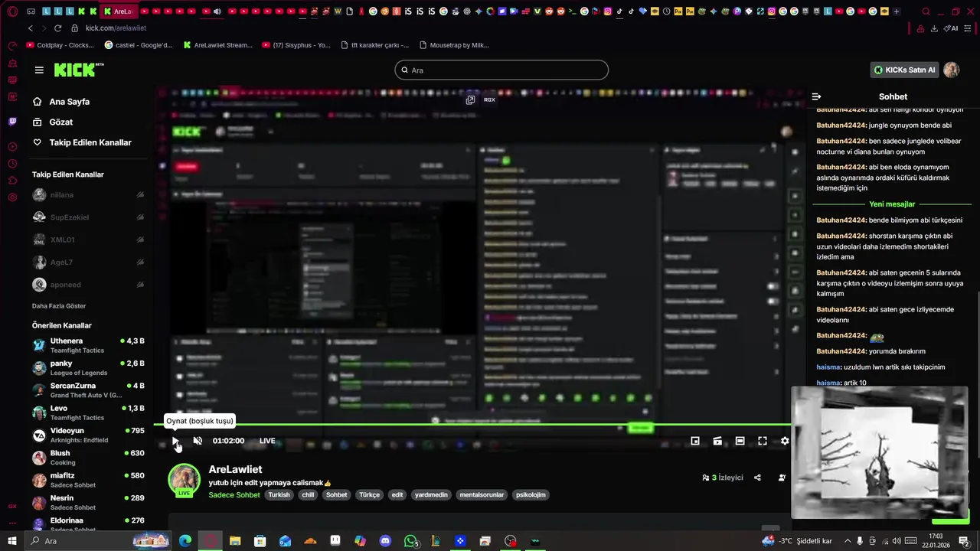The image size is (980, 551).
Task: Open the Sisyphus YouTube bookmark
Action: [296, 45]
